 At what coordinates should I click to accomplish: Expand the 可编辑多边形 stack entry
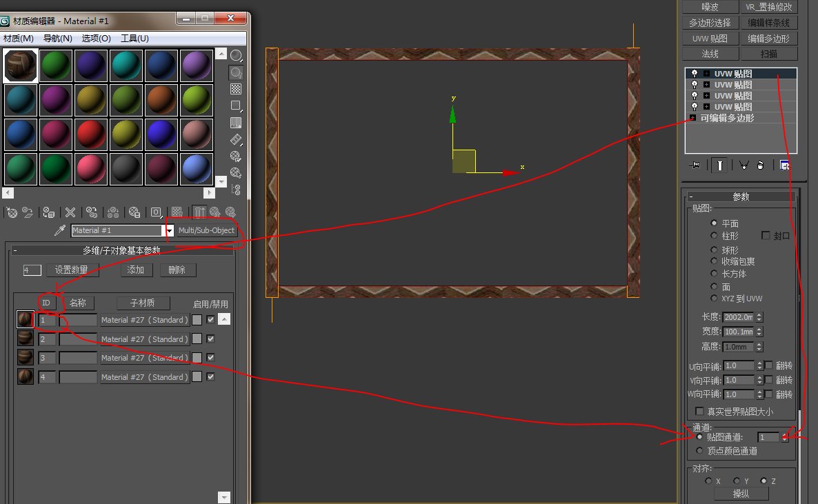[692, 118]
